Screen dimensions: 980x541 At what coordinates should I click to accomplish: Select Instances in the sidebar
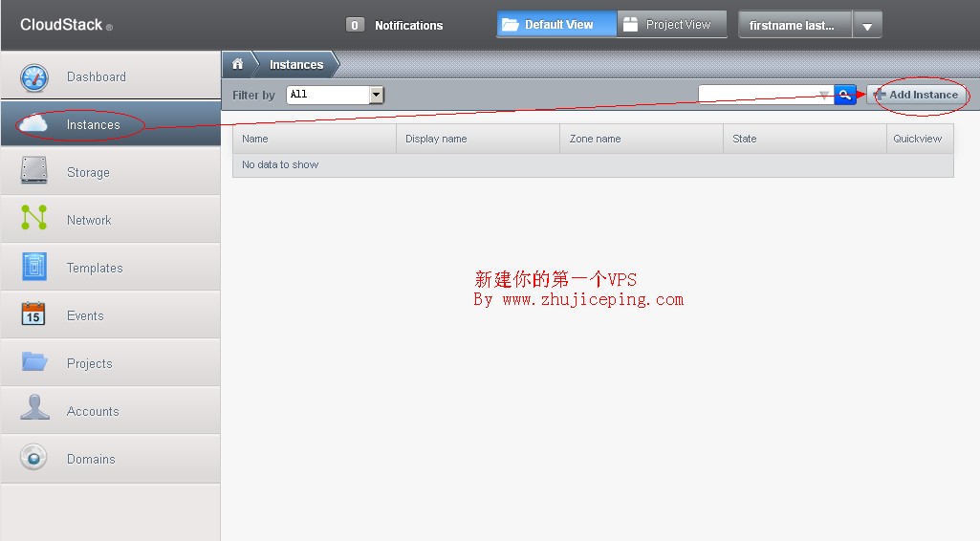pos(93,124)
